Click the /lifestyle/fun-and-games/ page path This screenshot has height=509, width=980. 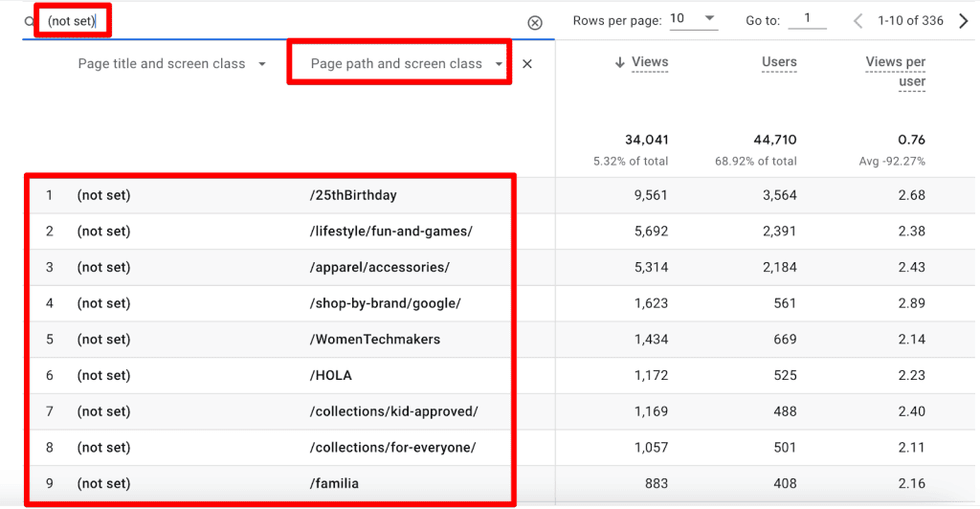pos(391,232)
